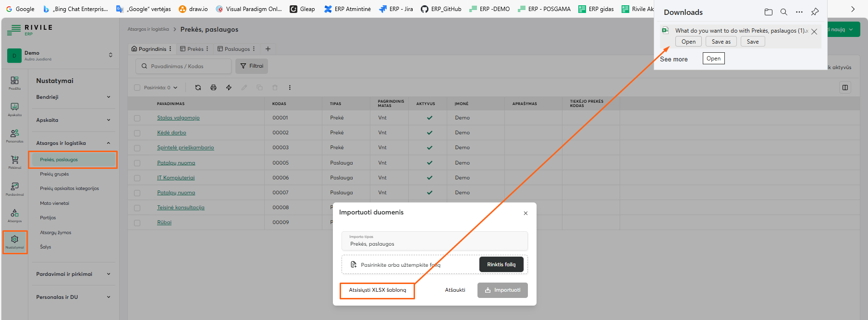The width and height of the screenshot is (868, 320).
Task: Click the Rinktis failą button
Action: [501, 264]
